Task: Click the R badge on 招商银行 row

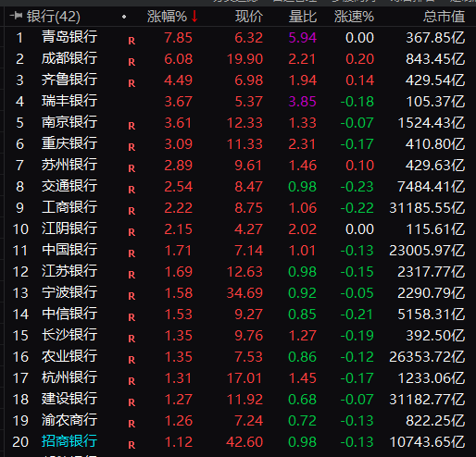Action: [x=132, y=445]
